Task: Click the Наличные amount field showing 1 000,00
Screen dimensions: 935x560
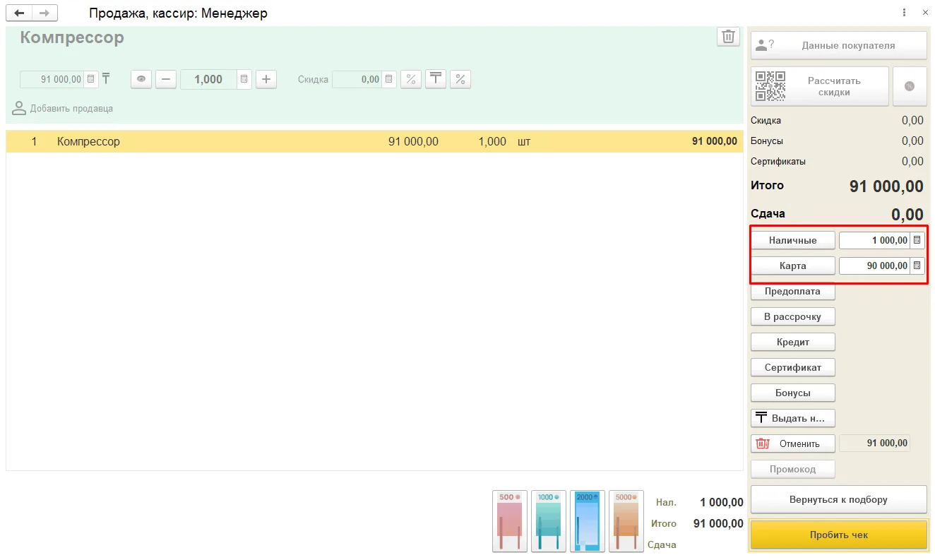Action: [x=874, y=240]
